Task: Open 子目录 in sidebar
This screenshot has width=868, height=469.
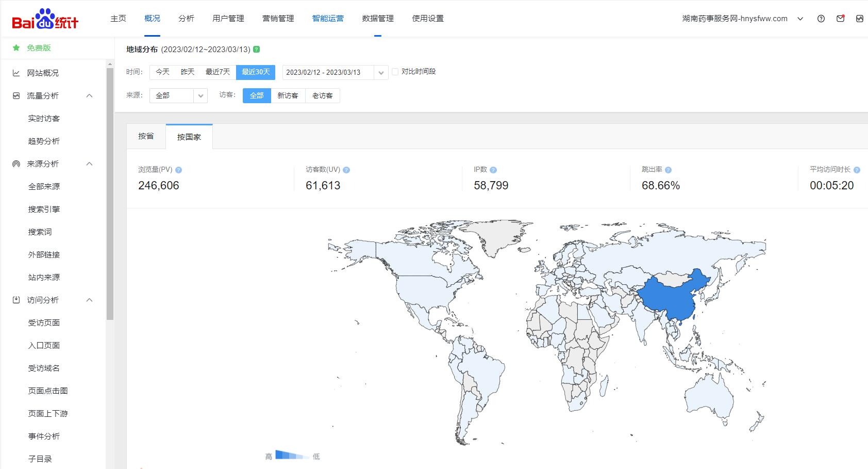Action: 40,459
